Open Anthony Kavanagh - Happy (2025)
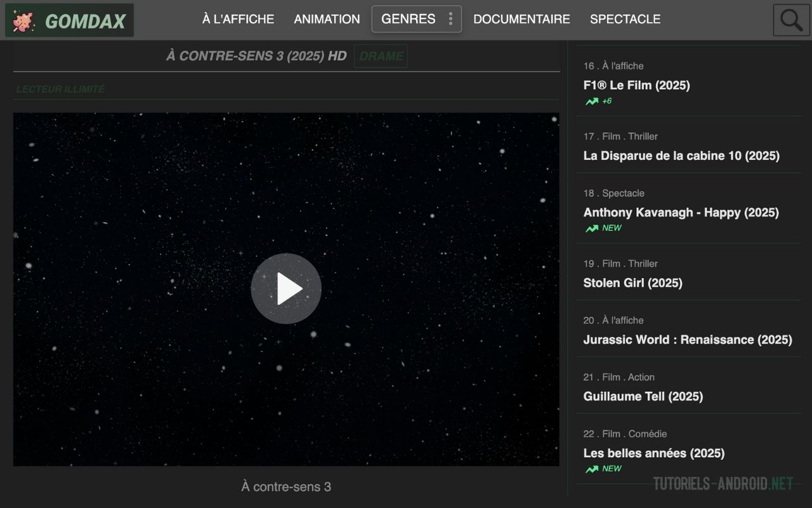Screen dimensions: 812x508 tap(681, 213)
